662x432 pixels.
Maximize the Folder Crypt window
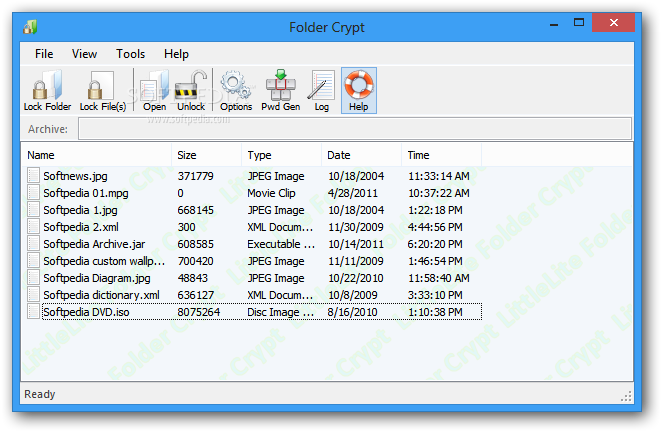coord(579,22)
